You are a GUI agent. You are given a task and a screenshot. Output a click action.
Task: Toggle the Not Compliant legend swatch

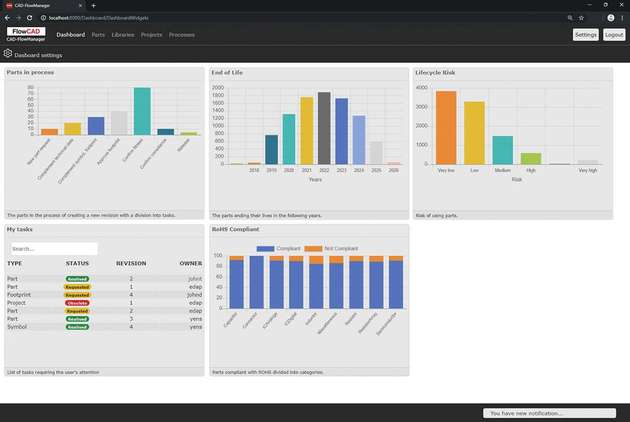tap(313, 248)
